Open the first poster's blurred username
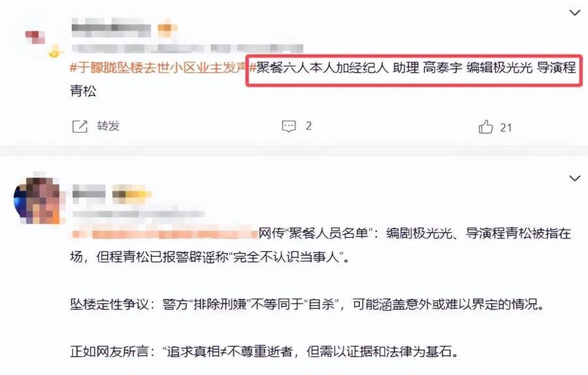588x375 pixels. [x=111, y=29]
